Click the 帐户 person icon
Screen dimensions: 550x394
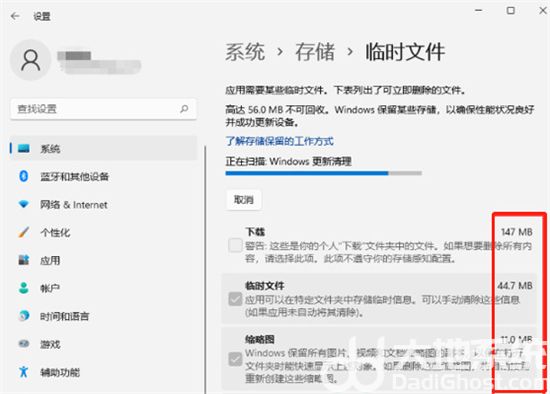pos(24,288)
